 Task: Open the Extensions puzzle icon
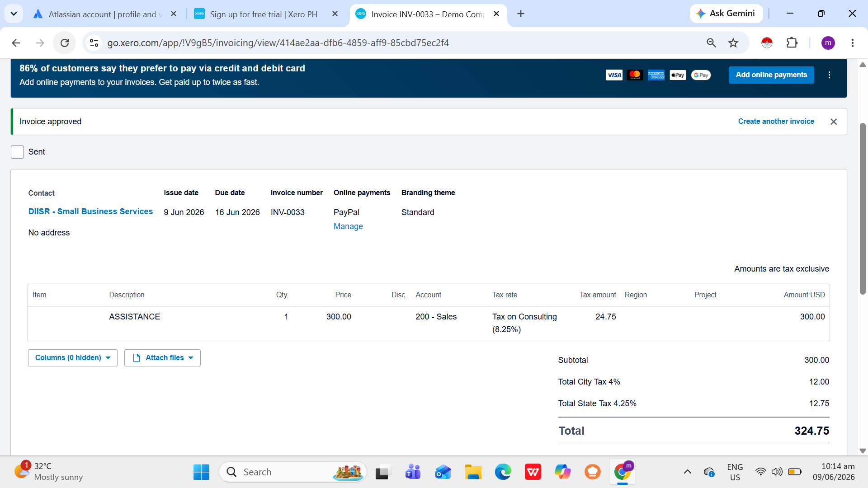tap(792, 43)
